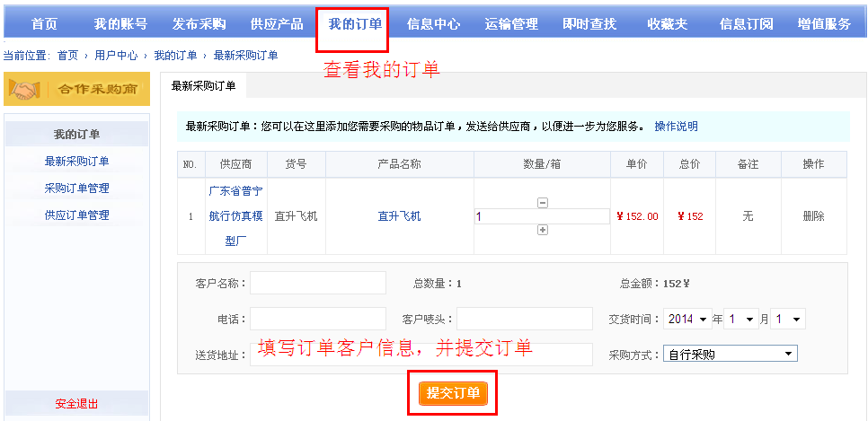Viewport: 868px width, 421px height.
Task: Click the total price cell ¥152
Action: pyautogui.click(x=690, y=216)
